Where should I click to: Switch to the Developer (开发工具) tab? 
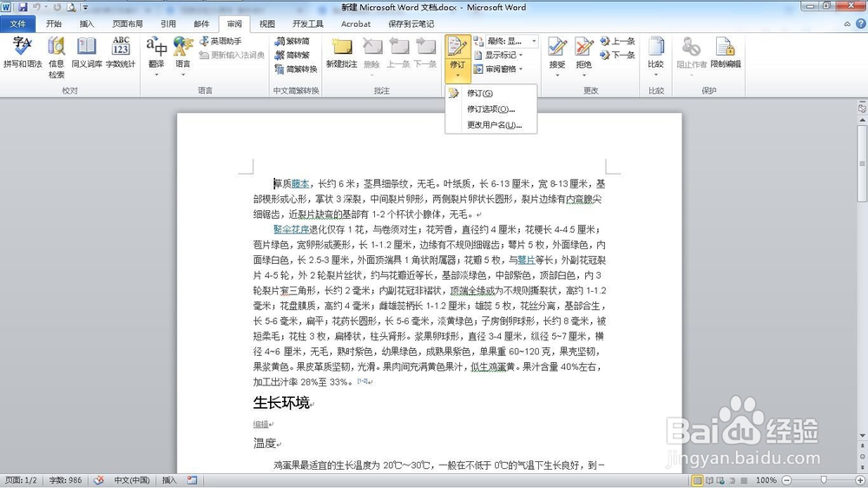[x=308, y=23]
